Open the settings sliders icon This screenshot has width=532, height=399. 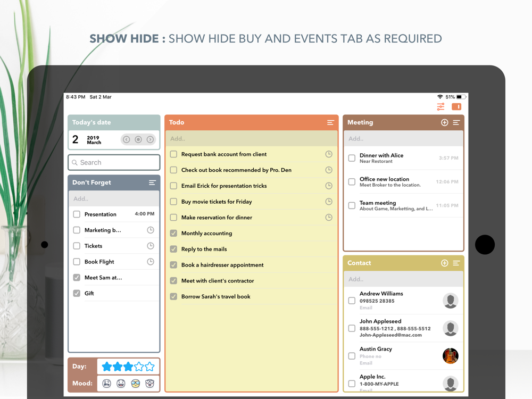tap(440, 107)
